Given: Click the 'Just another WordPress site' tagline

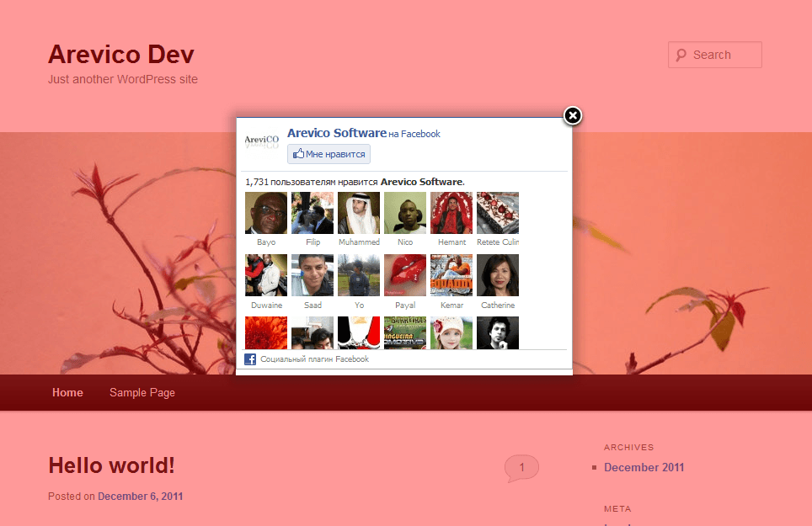Looking at the screenshot, I should [123, 79].
